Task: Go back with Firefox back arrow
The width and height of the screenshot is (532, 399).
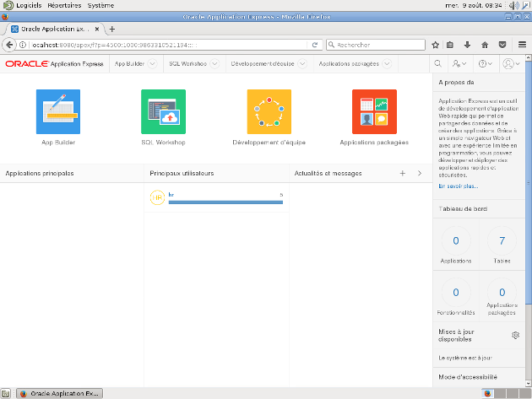Action: pyautogui.click(x=9, y=45)
